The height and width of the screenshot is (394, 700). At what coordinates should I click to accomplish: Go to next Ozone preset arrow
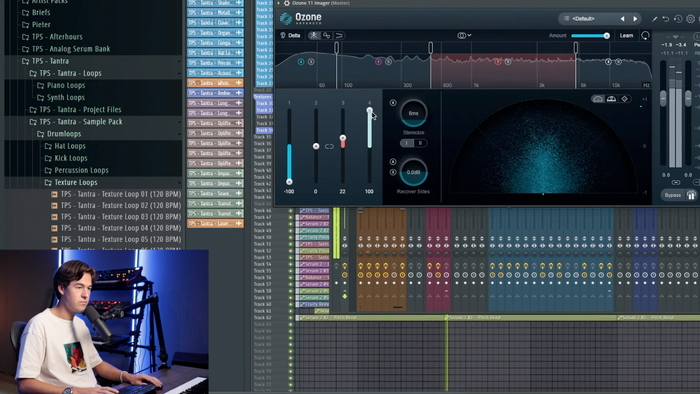[x=635, y=19]
